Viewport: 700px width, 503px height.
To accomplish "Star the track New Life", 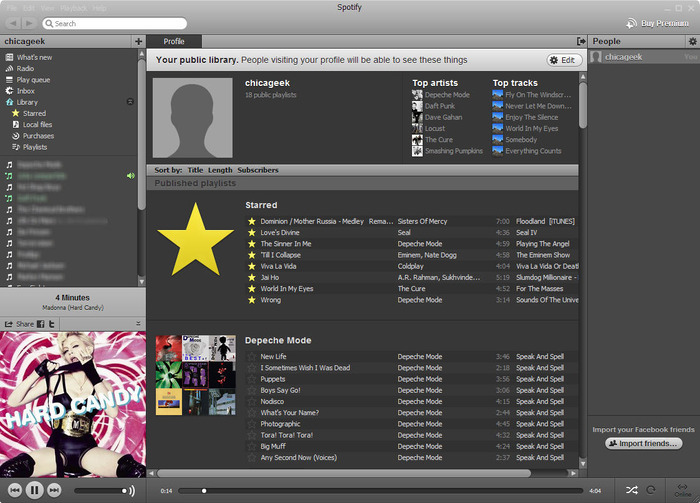I will (252, 356).
